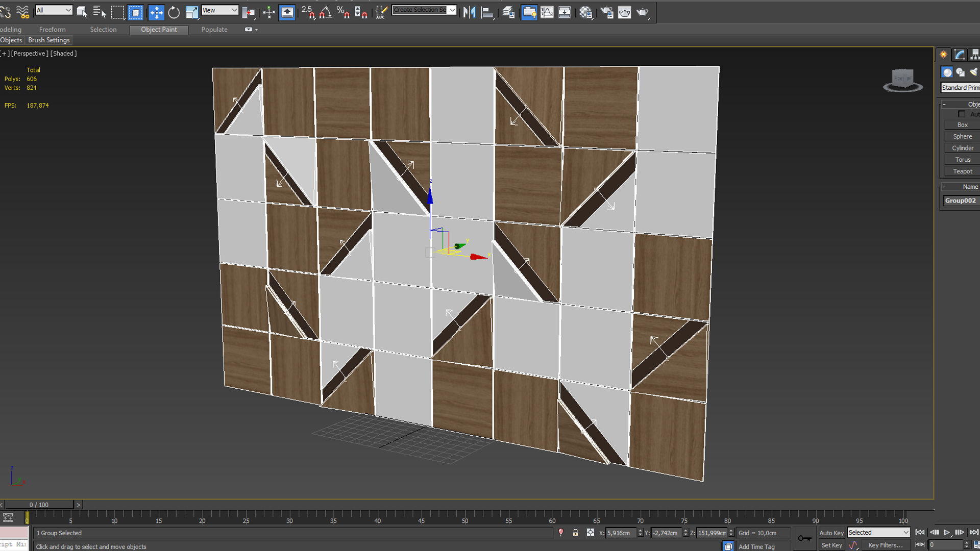Toggle Percent Snap
Image resolution: width=980 pixels, height=551 pixels.
point(343,12)
